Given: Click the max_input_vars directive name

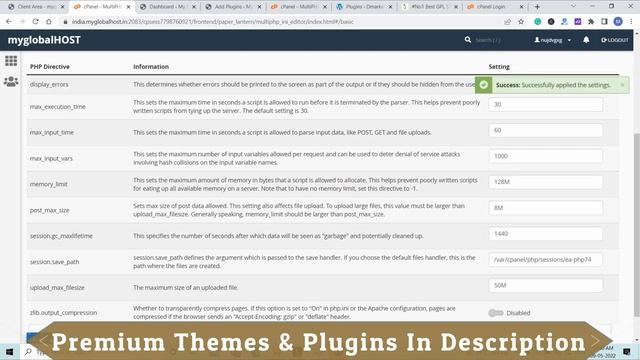Looking at the screenshot, I should tap(51, 158).
